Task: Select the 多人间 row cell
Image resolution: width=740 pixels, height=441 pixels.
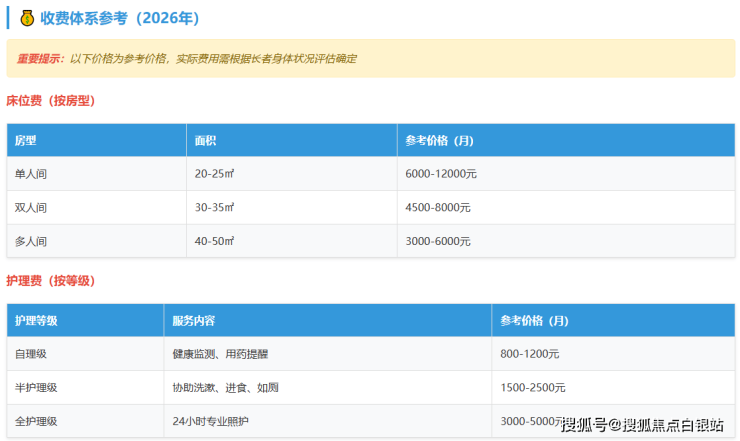Action: [31, 242]
